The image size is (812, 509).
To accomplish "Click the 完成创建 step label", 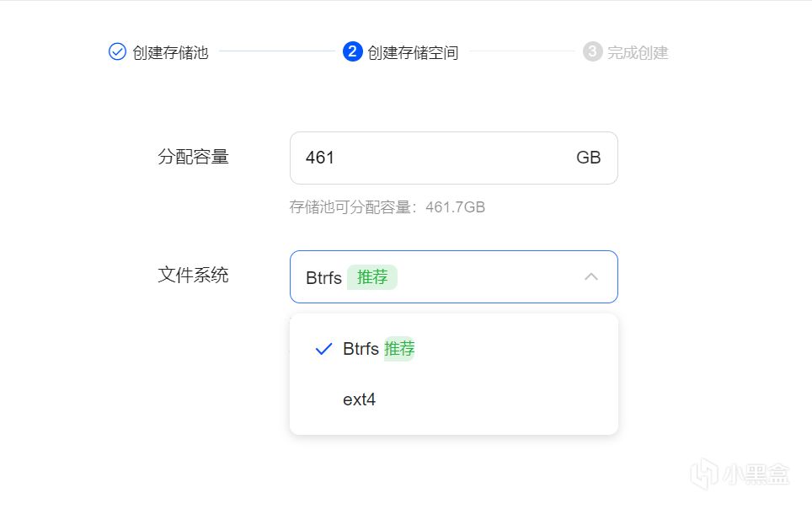I will (638, 53).
